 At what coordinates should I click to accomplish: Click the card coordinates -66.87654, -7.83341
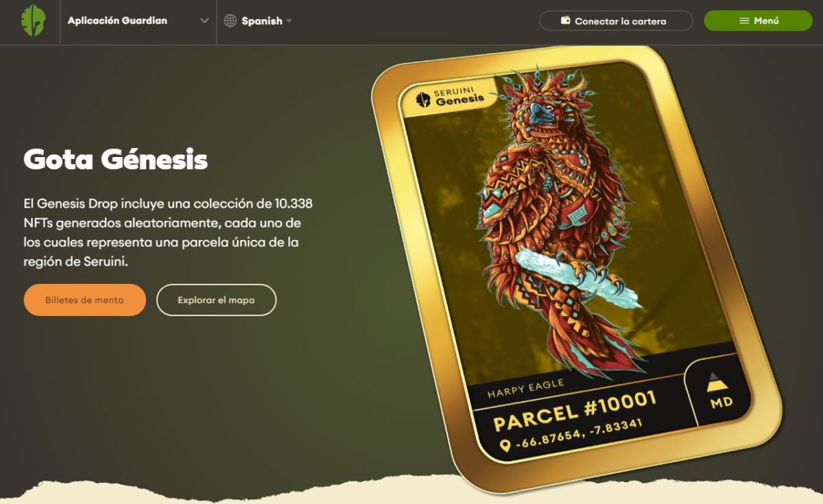click(x=580, y=435)
